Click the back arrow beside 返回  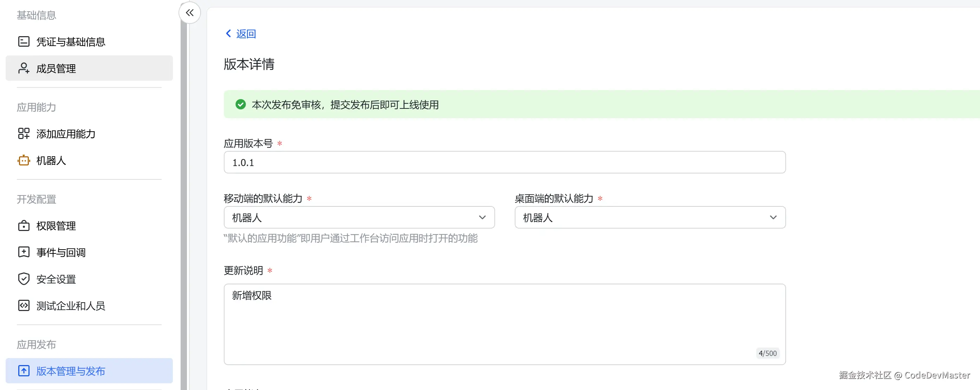click(228, 33)
